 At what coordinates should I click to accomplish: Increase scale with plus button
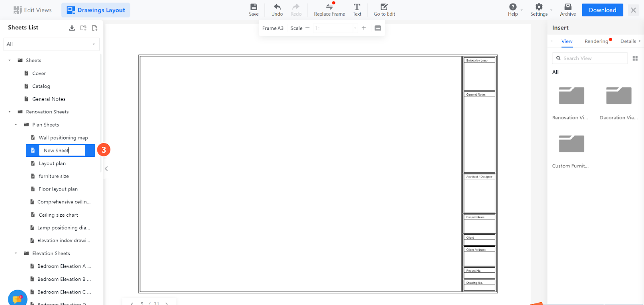pos(363,28)
